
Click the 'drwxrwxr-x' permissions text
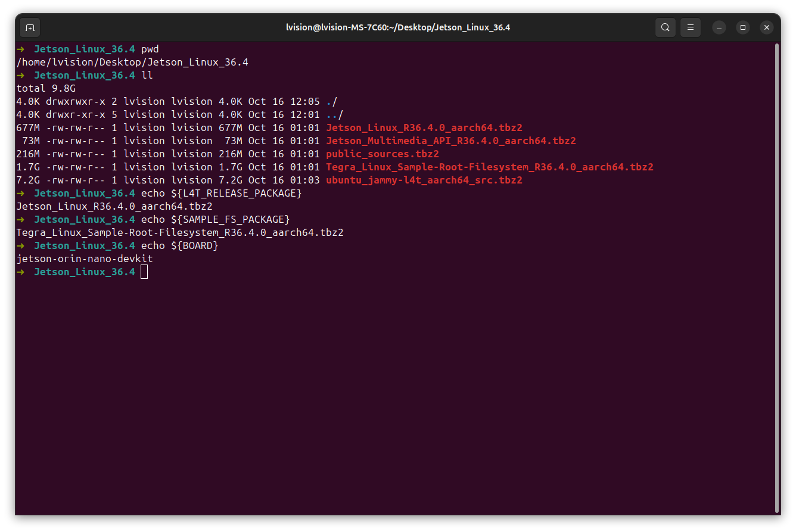pyautogui.click(x=76, y=101)
